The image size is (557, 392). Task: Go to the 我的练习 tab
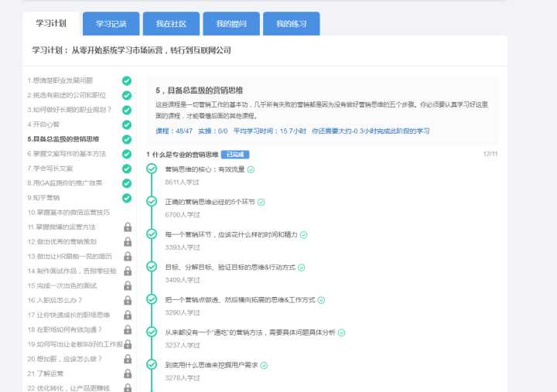pos(291,24)
